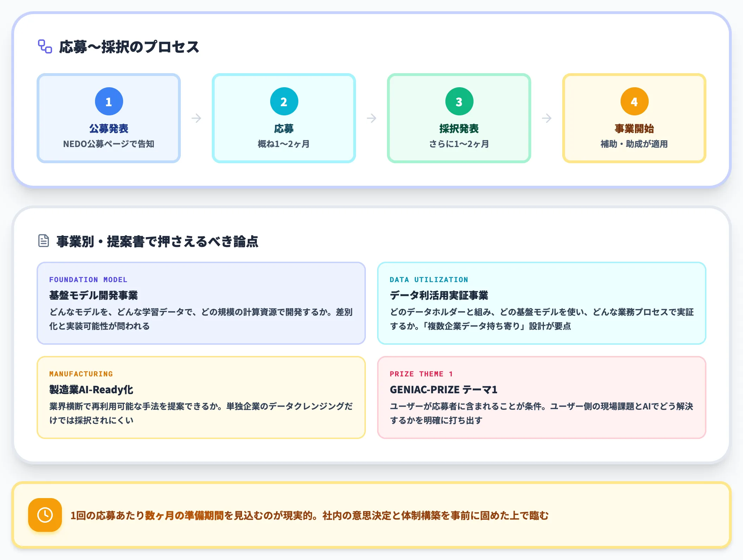Click the green step 3 circle
The height and width of the screenshot is (560, 743).
pyautogui.click(x=459, y=101)
